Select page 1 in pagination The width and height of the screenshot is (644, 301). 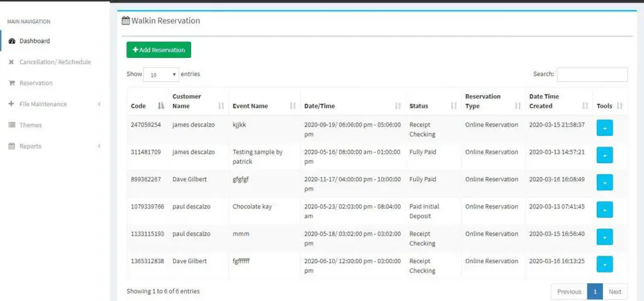click(x=594, y=292)
